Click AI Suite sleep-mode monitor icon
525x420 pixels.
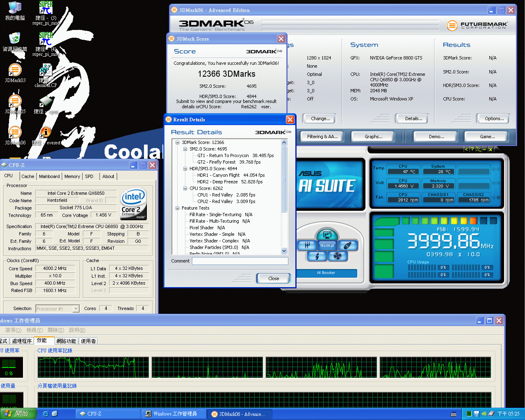click(x=327, y=235)
